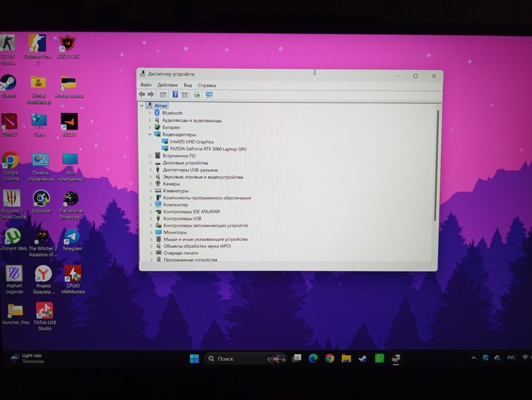Viewport: 532px width, 400px height.
Task: Select the Telegram desktop shortcut
Action: point(72,240)
